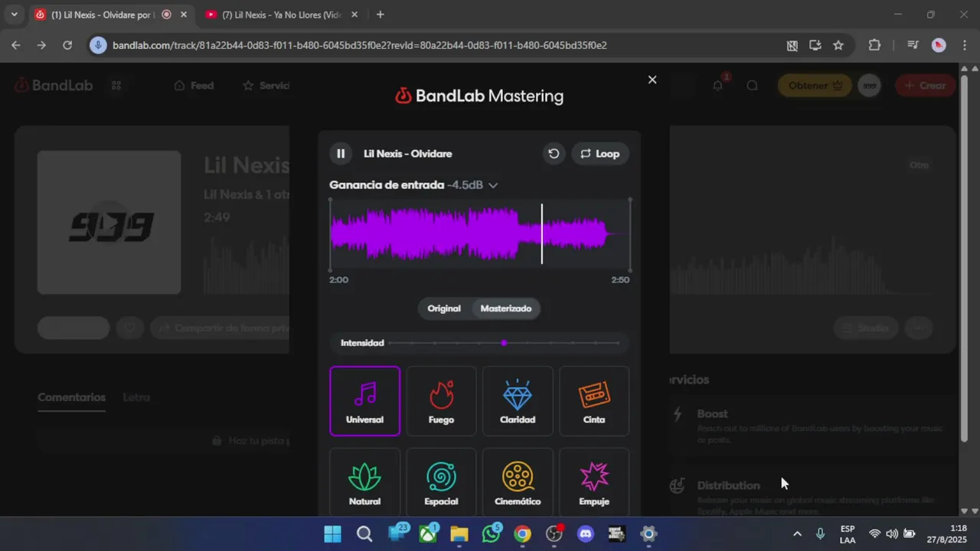Viewport: 980px width, 551px height.
Task: Open the Studio button
Action: (x=866, y=328)
